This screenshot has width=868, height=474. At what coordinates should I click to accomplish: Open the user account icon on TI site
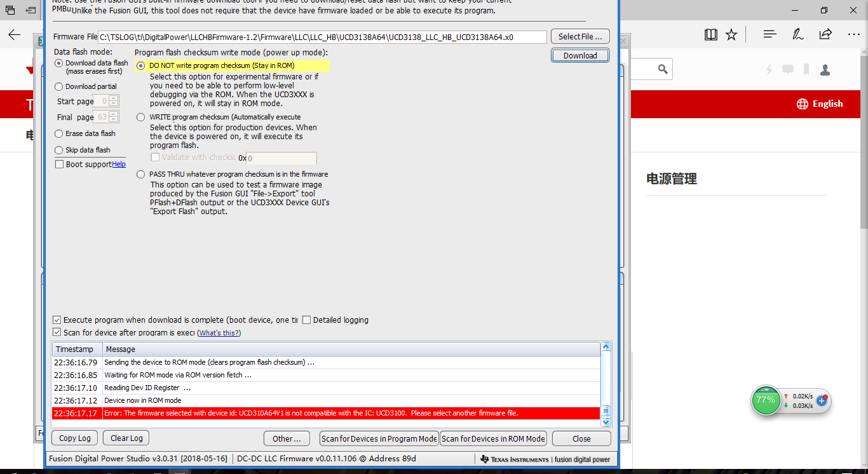825,69
